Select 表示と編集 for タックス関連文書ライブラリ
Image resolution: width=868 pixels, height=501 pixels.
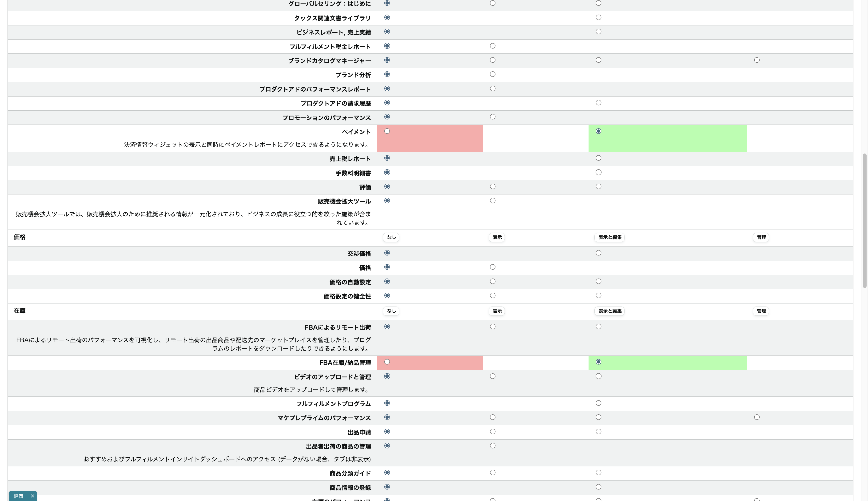[598, 18]
